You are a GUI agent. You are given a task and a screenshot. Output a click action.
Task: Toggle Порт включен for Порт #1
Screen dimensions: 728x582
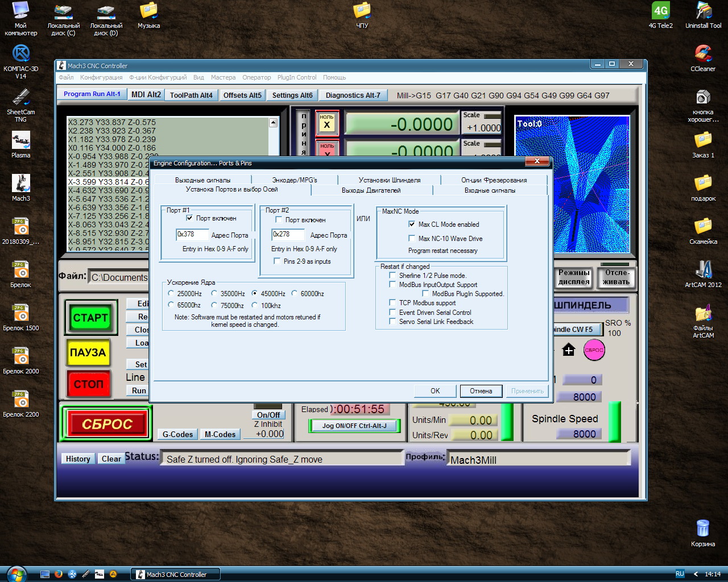point(189,218)
